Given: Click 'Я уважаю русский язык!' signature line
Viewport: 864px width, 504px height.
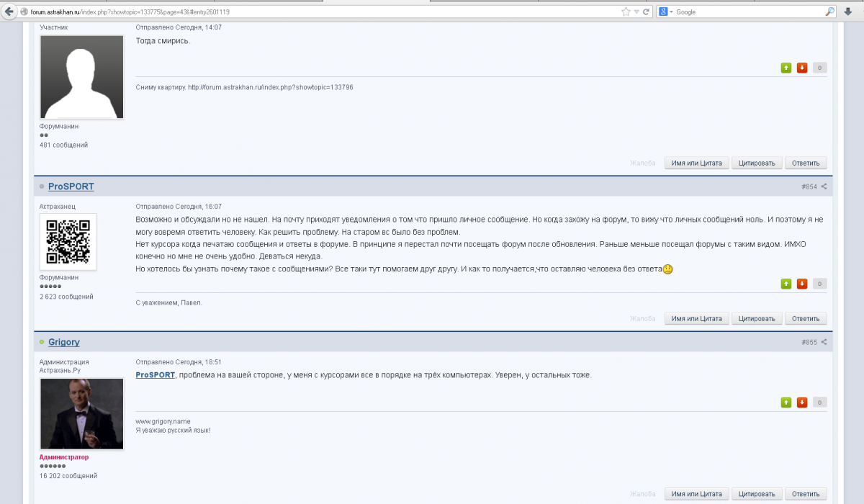Looking at the screenshot, I should [x=173, y=430].
